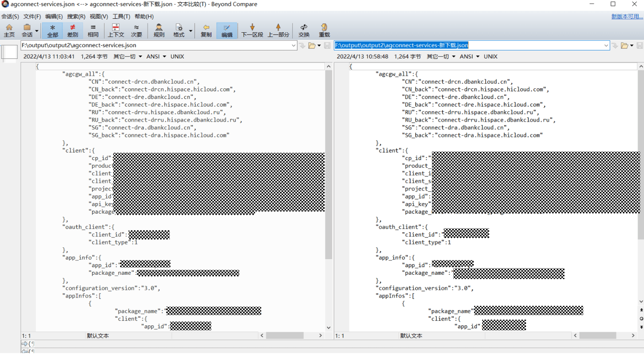Click the right pane horizontal scrollbar thumb
Image resolution: width=644 pixels, height=355 pixels.
(x=598, y=335)
